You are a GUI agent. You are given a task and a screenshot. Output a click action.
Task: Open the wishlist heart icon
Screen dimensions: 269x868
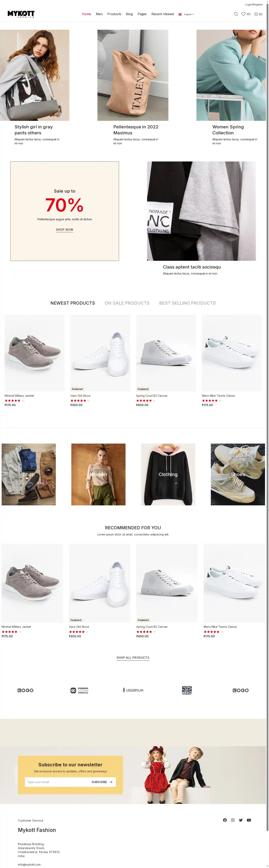click(x=243, y=14)
